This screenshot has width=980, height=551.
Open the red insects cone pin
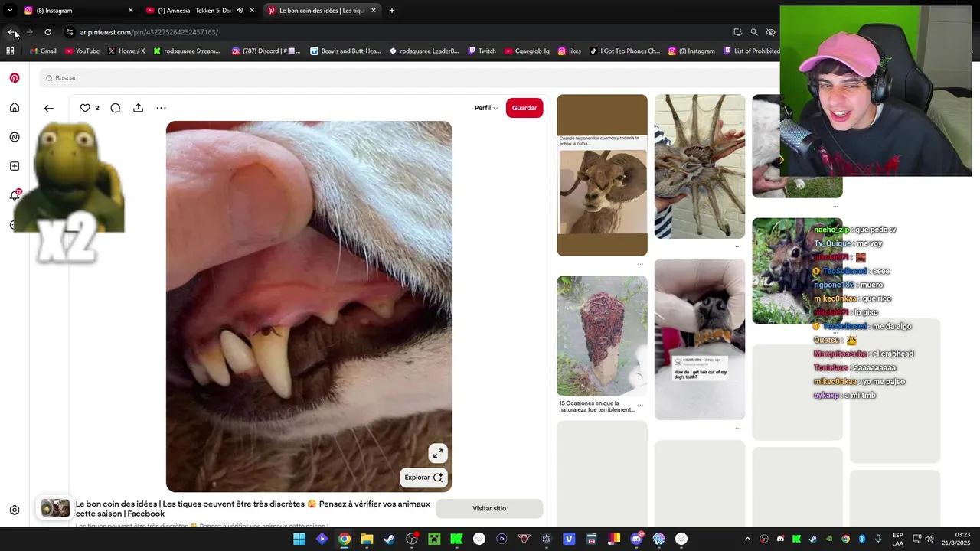602,336
